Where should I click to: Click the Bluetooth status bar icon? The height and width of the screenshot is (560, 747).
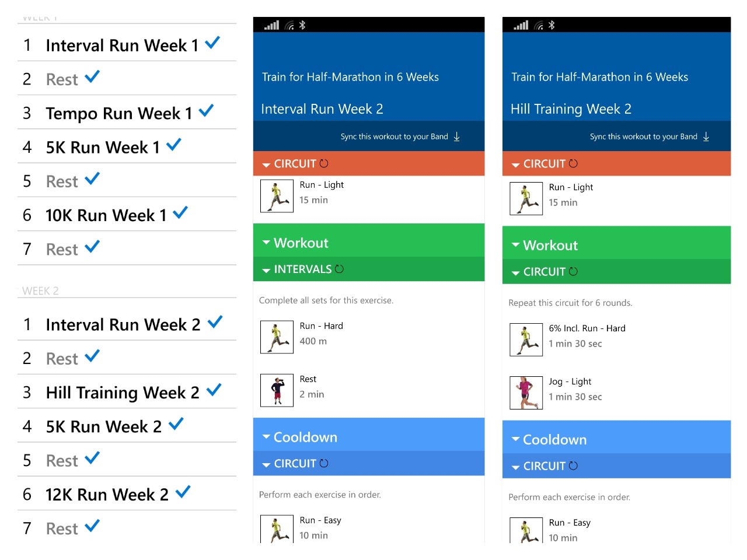coord(303,25)
